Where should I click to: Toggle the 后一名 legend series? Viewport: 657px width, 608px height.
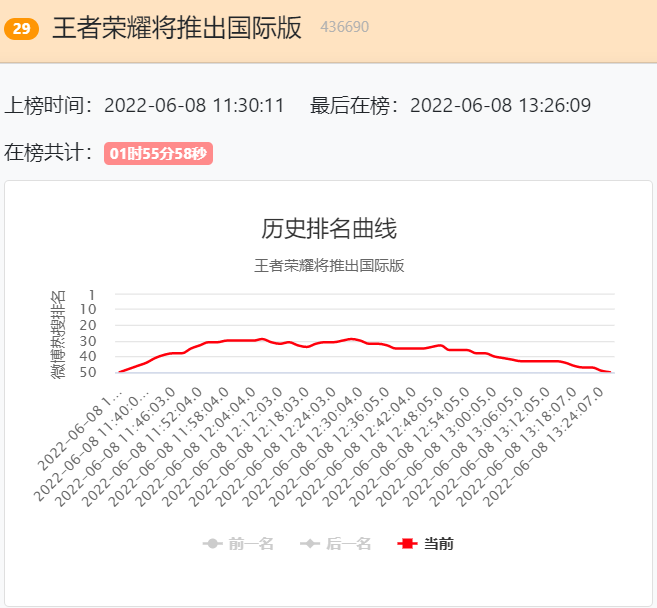pos(336,544)
